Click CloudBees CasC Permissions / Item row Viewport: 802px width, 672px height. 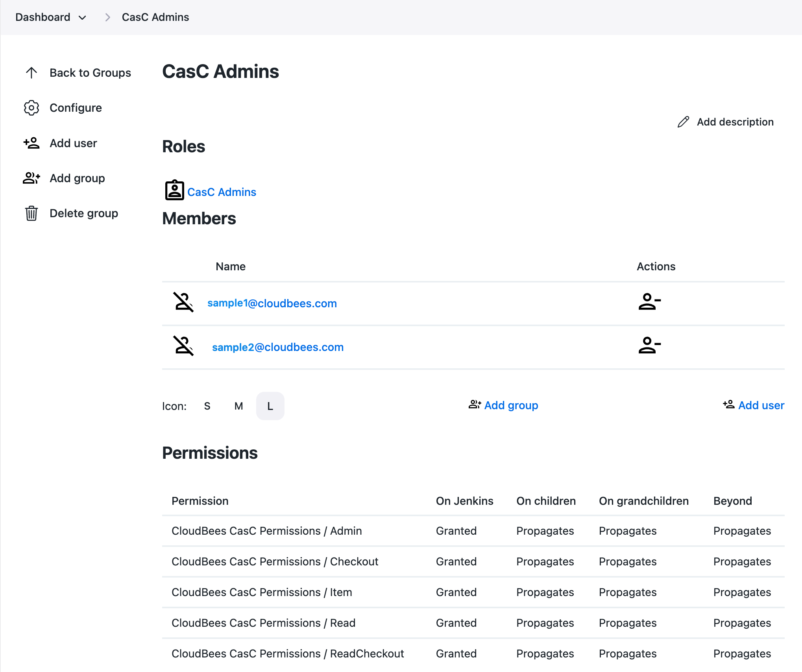[x=473, y=592]
